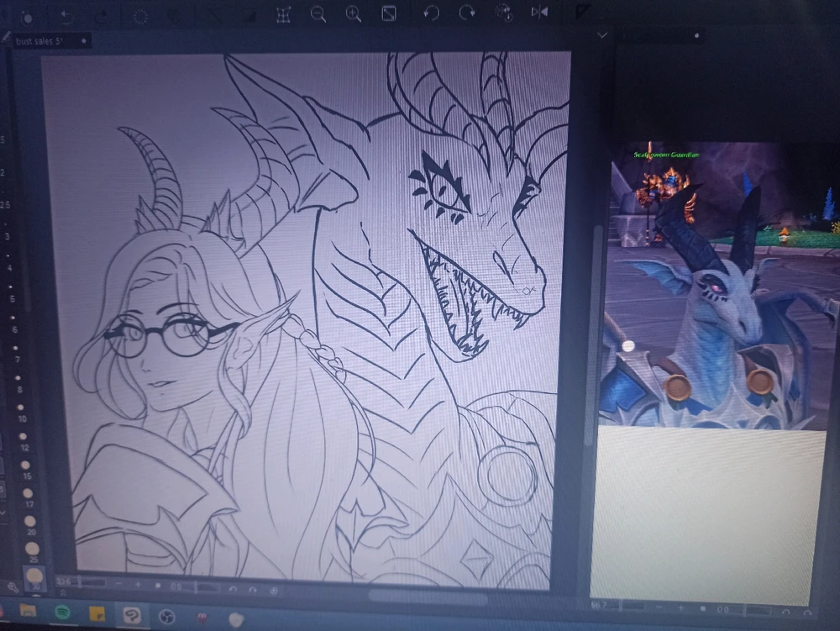Click the 33.6 zoom slider of the main canvas
Viewport: 840px width, 631px height.
click(x=82, y=581)
